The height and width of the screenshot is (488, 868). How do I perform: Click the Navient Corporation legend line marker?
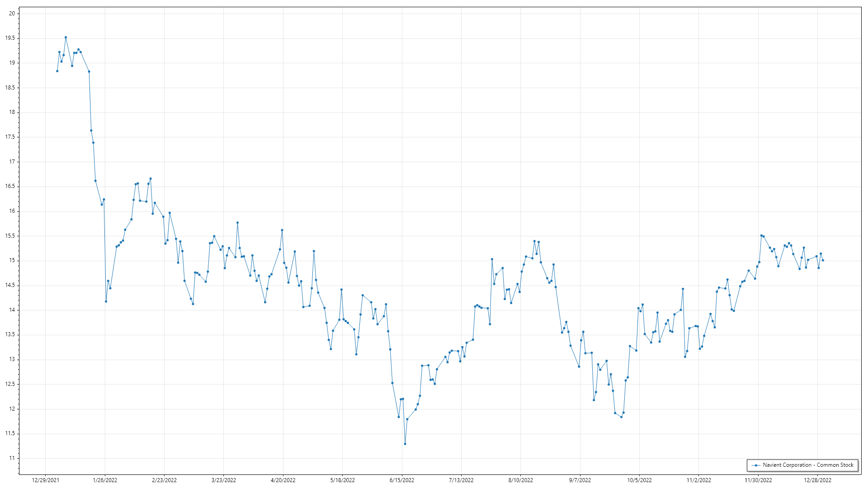[756, 465]
